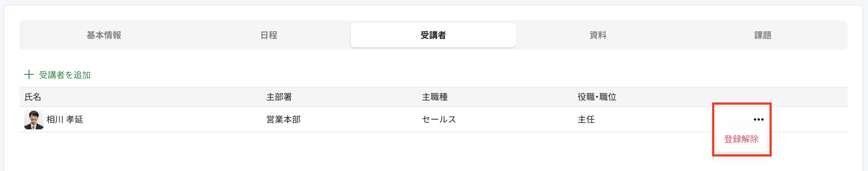Select the name 相川 孝延 in the list
The image size is (868, 171).
click(x=65, y=119)
